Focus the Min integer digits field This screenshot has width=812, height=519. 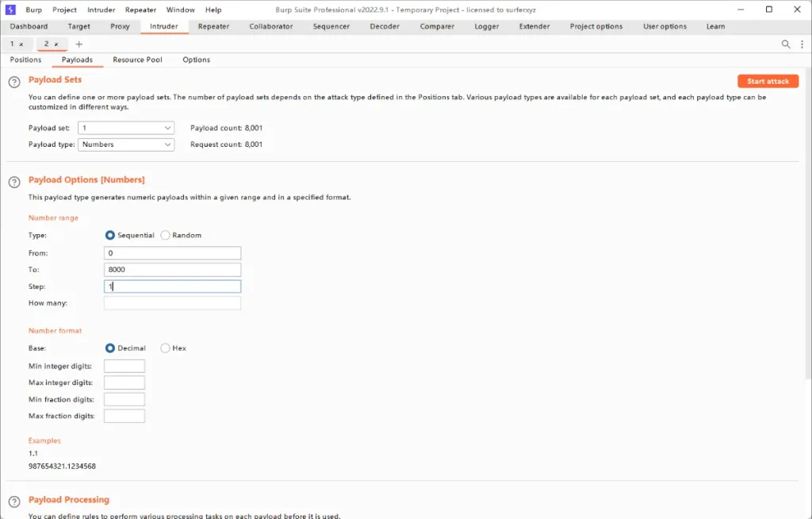click(124, 366)
